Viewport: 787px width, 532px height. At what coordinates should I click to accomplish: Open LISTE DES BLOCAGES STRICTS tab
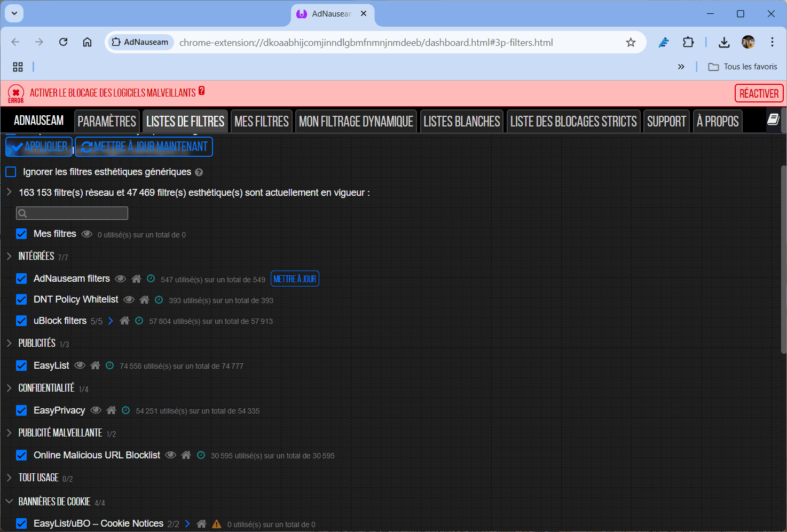573,122
